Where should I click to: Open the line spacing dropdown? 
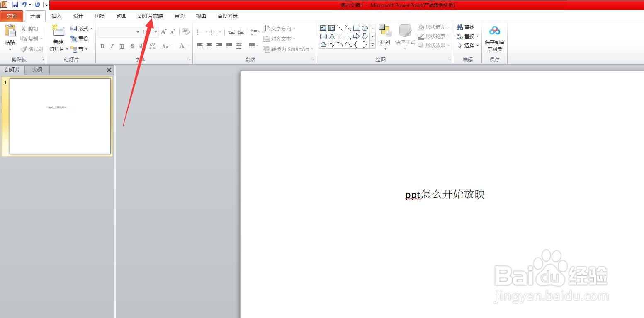tap(255, 32)
